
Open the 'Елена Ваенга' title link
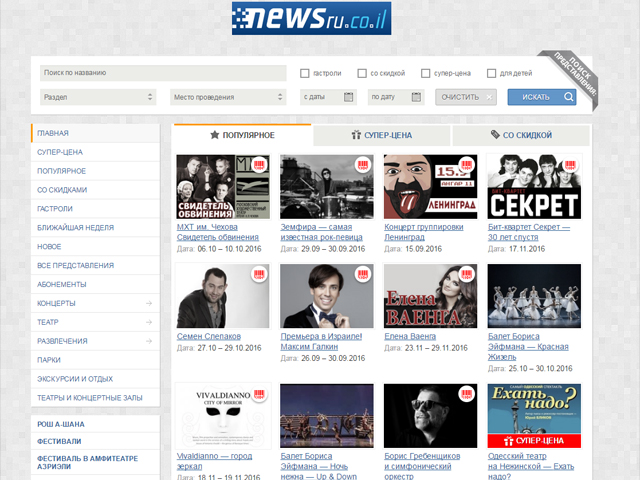410,336
